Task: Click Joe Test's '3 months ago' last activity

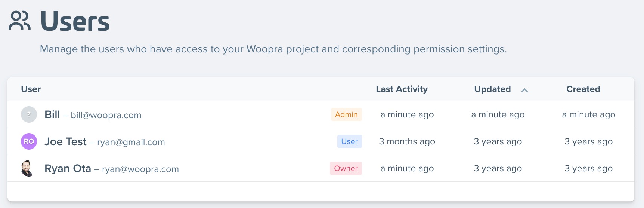Action: tap(407, 141)
